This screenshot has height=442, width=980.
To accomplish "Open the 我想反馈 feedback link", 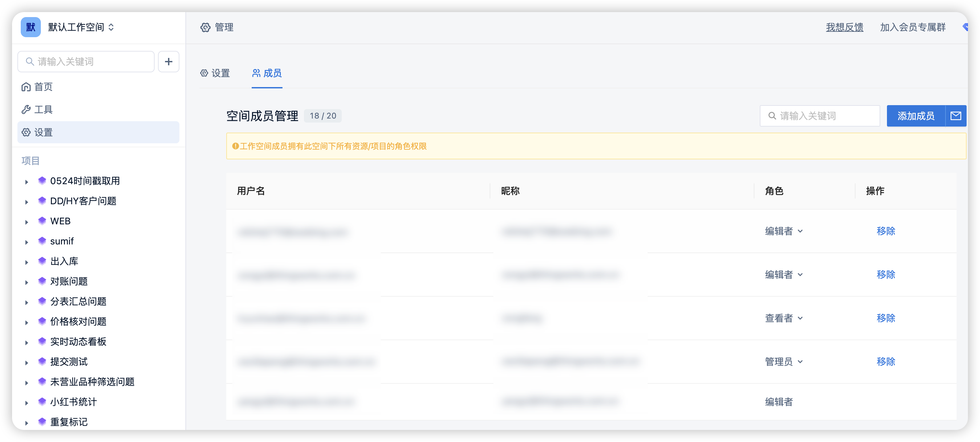I will [844, 27].
